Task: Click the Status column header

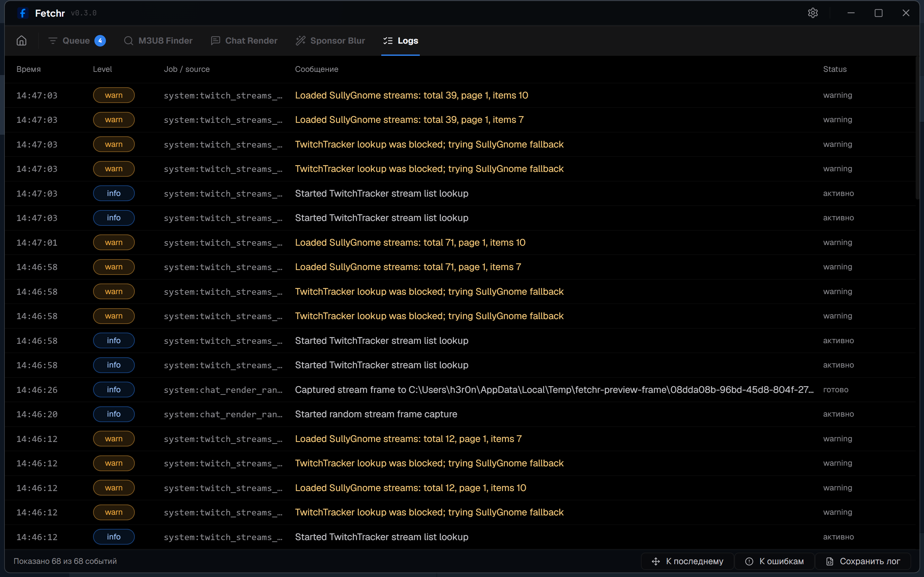Action: pos(835,69)
